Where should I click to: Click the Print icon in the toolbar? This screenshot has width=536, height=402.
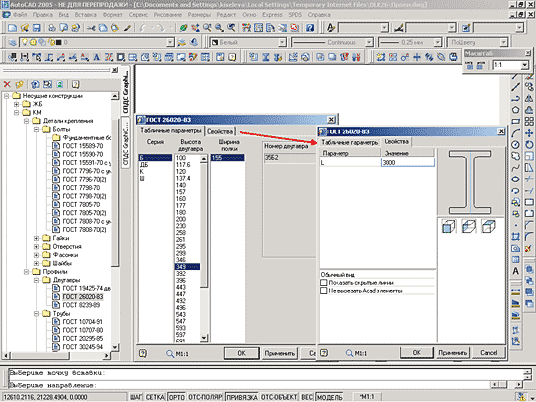[x=52, y=28]
